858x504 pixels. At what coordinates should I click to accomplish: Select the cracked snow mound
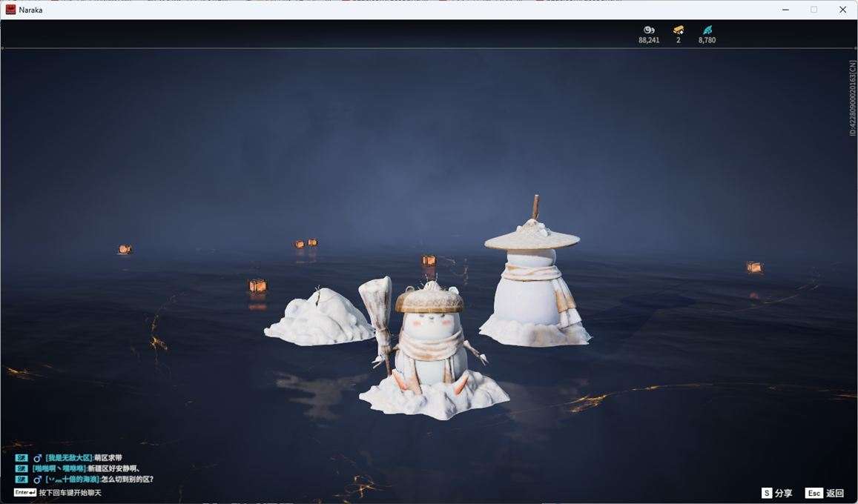[320, 318]
